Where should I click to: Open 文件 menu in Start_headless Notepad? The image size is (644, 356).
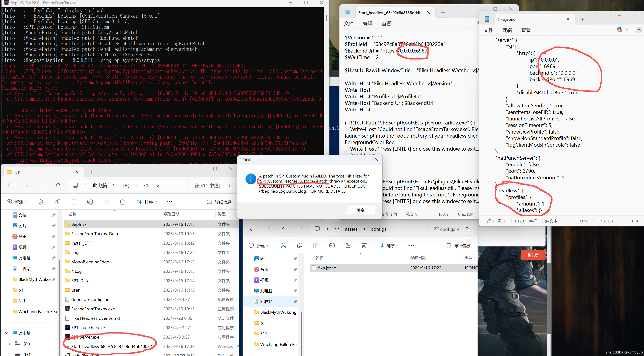coord(349,23)
